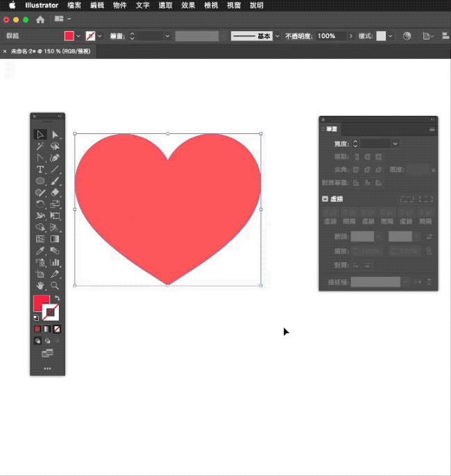This screenshot has height=476, width=451.
Task: Choose the Zoom magnifier tool
Action: tap(55, 285)
